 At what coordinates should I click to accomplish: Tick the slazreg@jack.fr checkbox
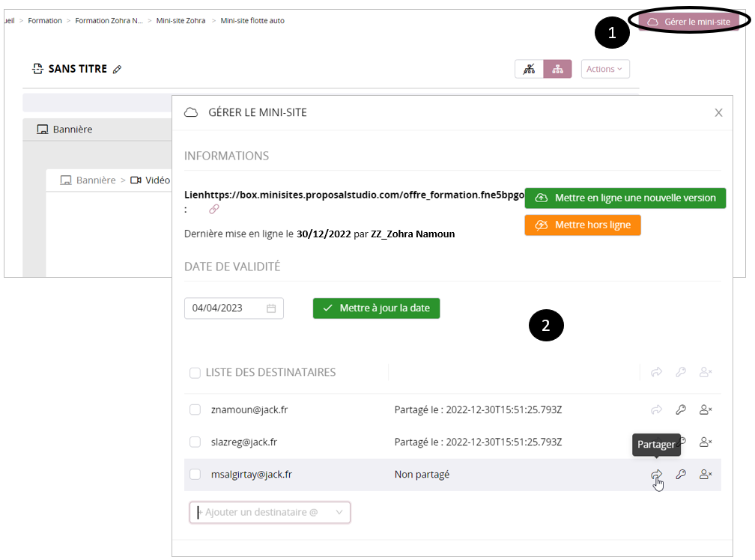point(195,442)
